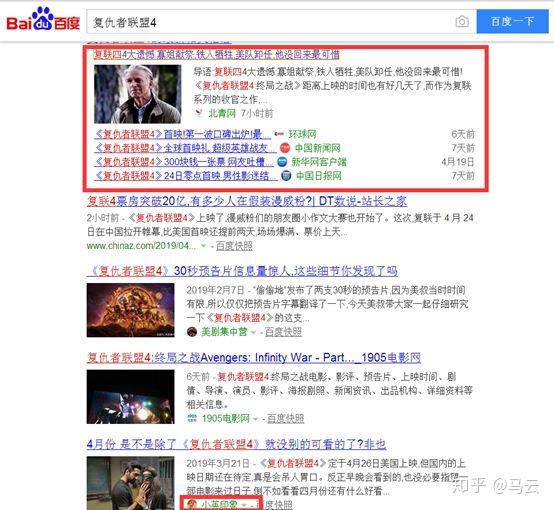
Task: Open camera image search icon
Action: 462,22
